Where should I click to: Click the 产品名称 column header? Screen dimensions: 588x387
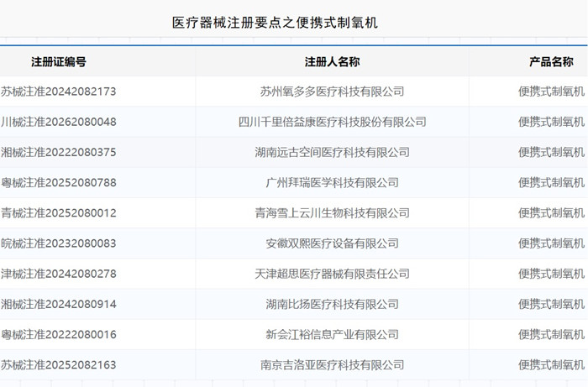point(551,62)
